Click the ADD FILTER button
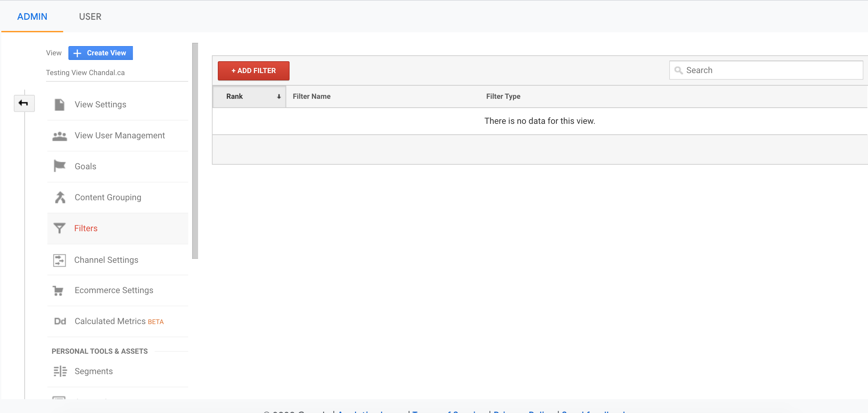Image resolution: width=868 pixels, height=413 pixels. [x=253, y=70]
